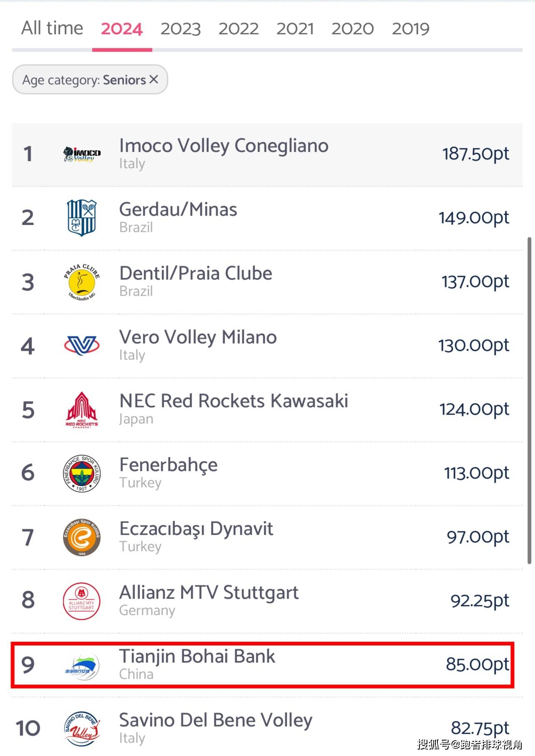
Task: Click the Praia Clube yellow logo
Action: (82, 282)
